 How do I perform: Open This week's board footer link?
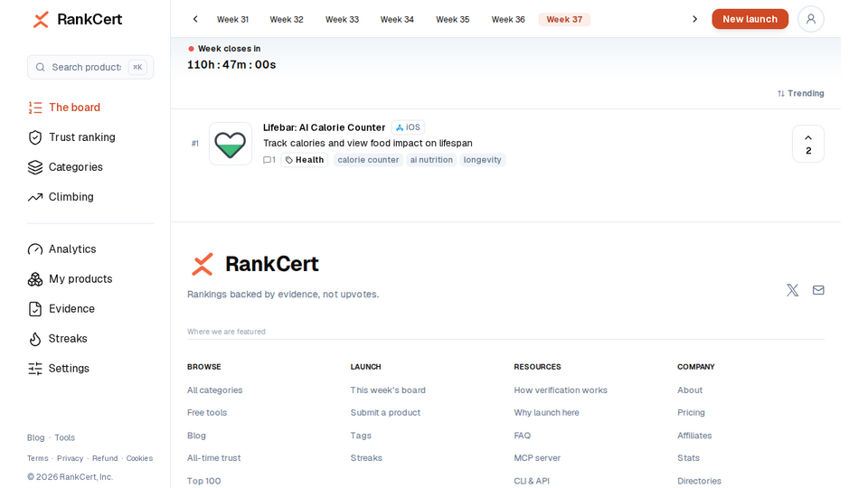(388, 390)
